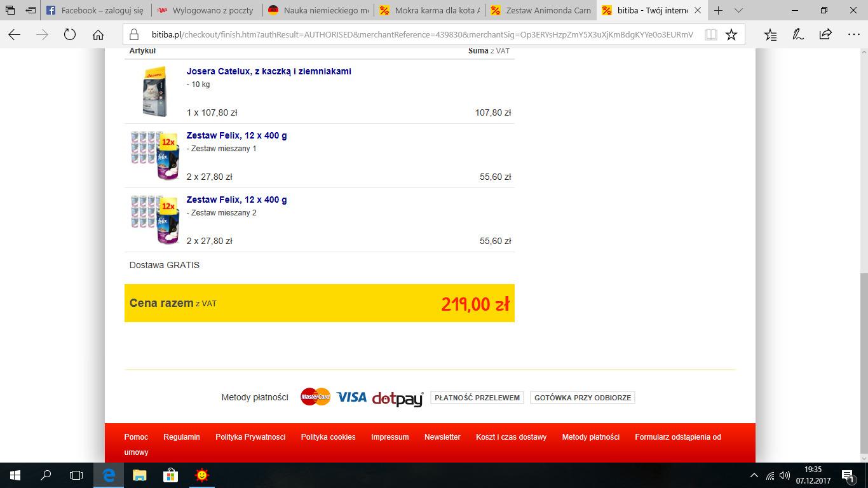Switch to Zestaw Animonda Carn tab
The image size is (868, 488).
coord(540,10)
